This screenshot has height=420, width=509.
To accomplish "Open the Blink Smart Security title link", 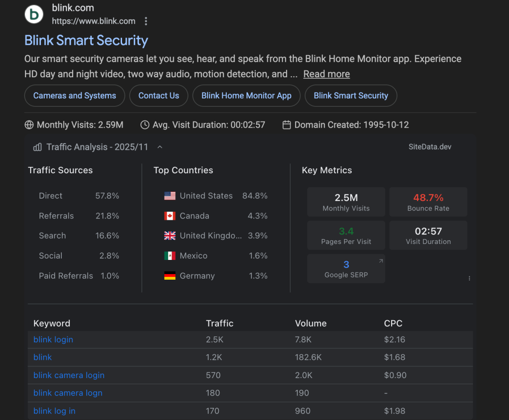I will pyautogui.click(x=86, y=40).
